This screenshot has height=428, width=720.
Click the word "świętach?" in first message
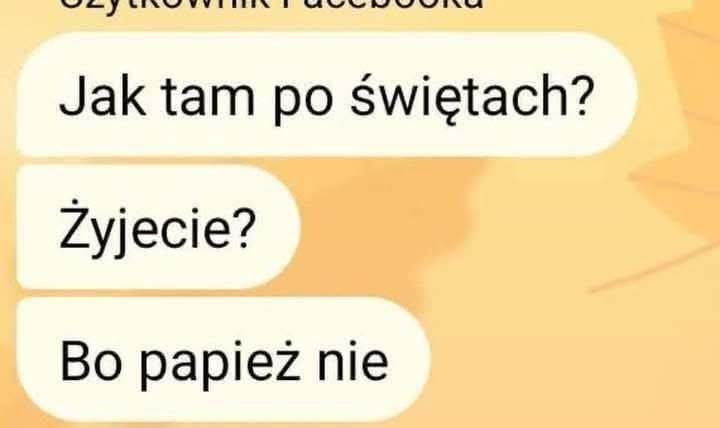coord(472,95)
